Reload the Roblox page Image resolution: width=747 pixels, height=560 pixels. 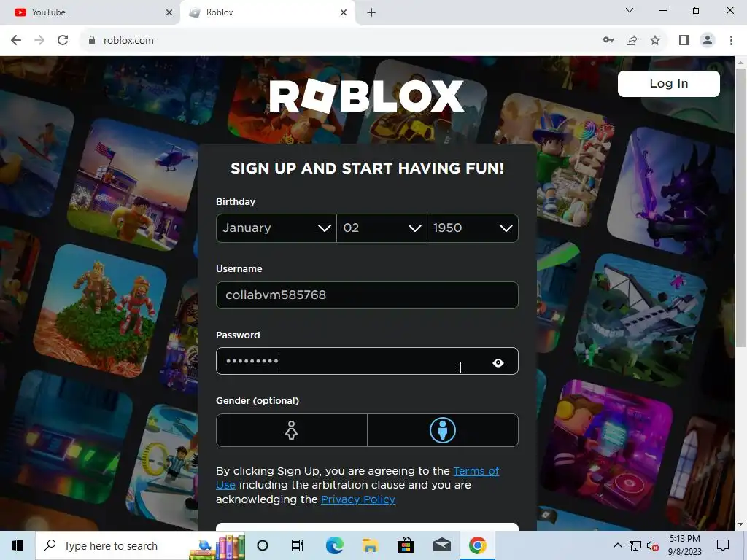(x=63, y=41)
